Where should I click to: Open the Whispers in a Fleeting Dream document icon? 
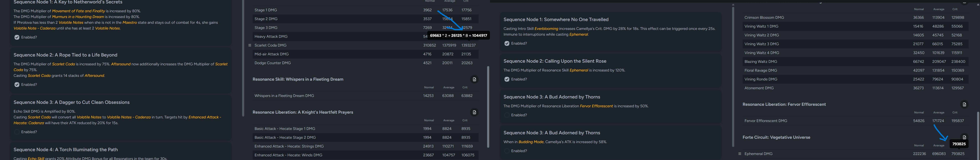474,79
